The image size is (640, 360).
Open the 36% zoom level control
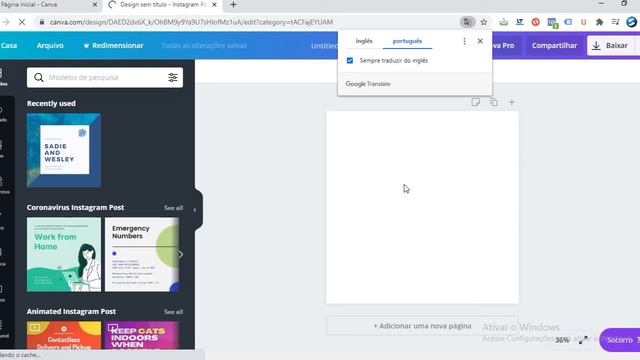(x=562, y=340)
